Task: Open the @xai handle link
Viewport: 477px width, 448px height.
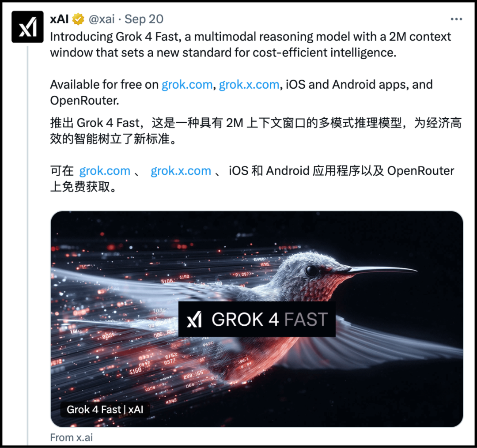Action: (x=102, y=19)
